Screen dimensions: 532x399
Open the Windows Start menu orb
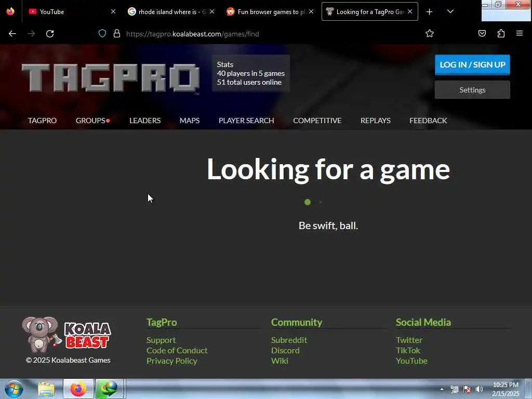click(x=14, y=389)
